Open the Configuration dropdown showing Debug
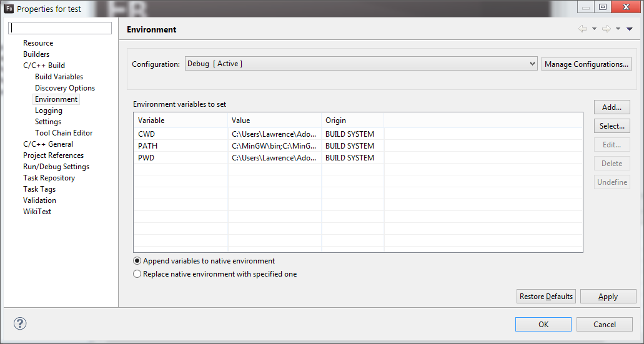644x344 pixels. (361, 64)
